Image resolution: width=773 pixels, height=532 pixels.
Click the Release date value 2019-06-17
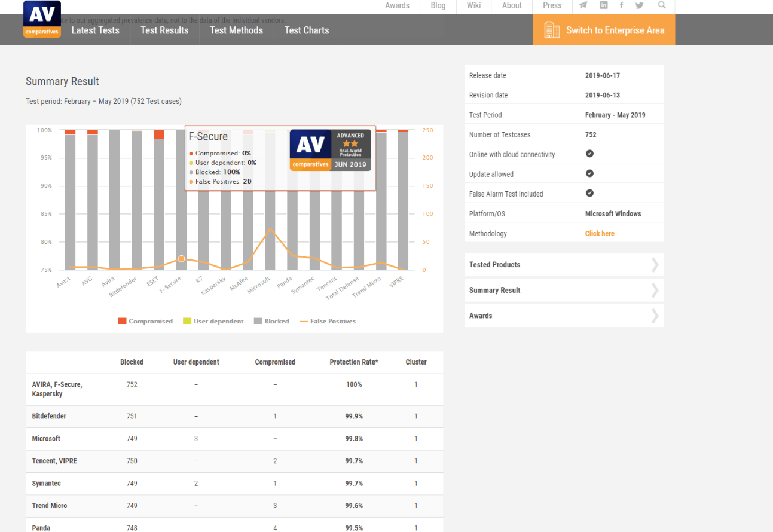coord(604,75)
